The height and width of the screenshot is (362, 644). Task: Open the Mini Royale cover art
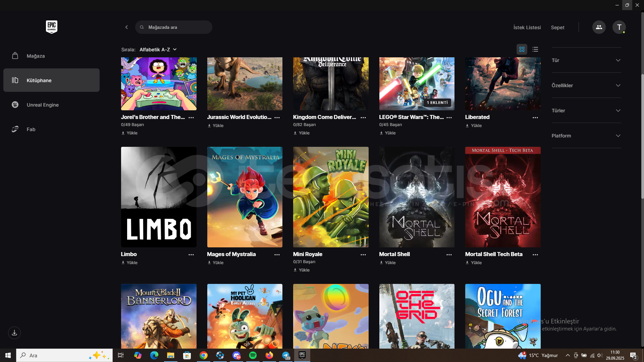pos(331,197)
